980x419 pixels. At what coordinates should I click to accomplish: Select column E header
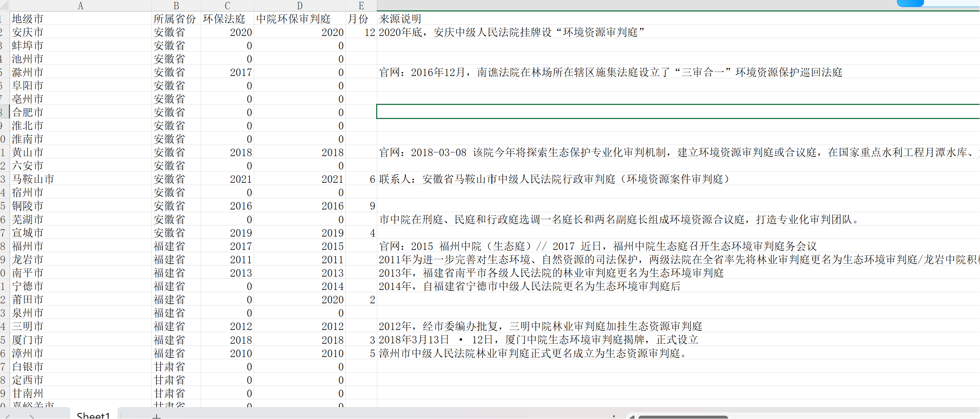tap(361, 6)
